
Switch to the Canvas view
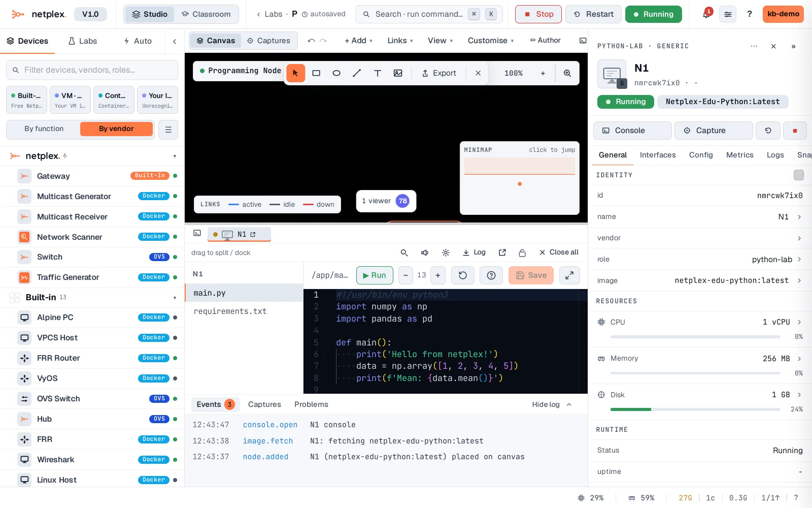point(216,41)
